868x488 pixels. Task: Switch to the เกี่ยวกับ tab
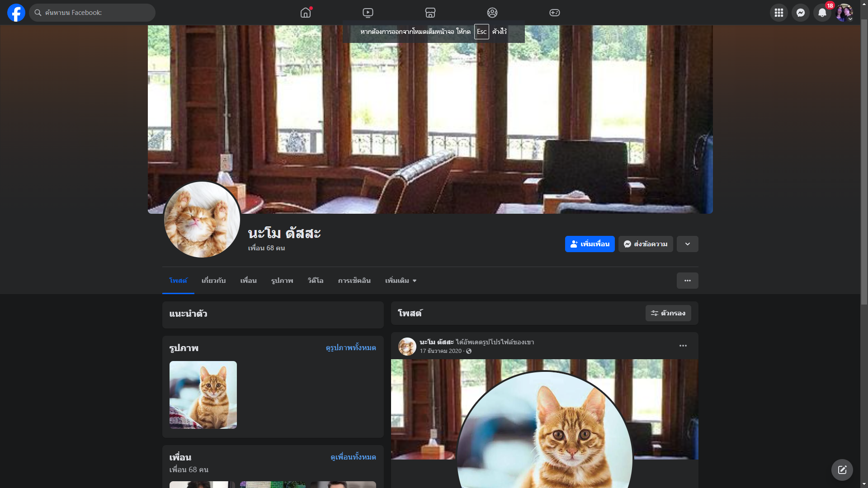coord(213,281)
